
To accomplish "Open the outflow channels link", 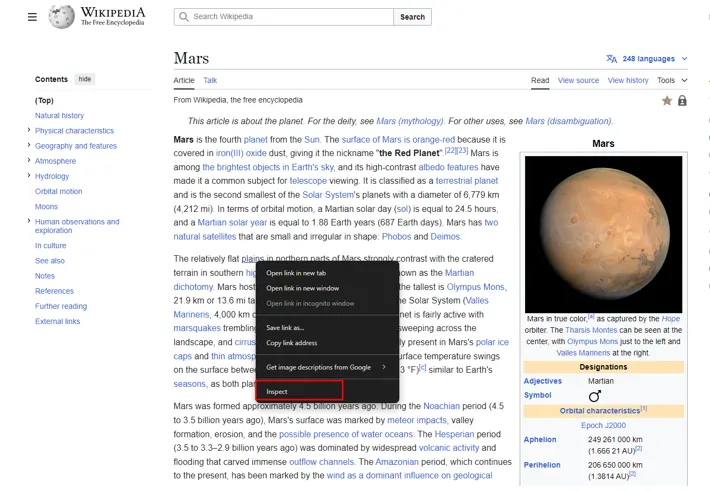I will point(321,462).
